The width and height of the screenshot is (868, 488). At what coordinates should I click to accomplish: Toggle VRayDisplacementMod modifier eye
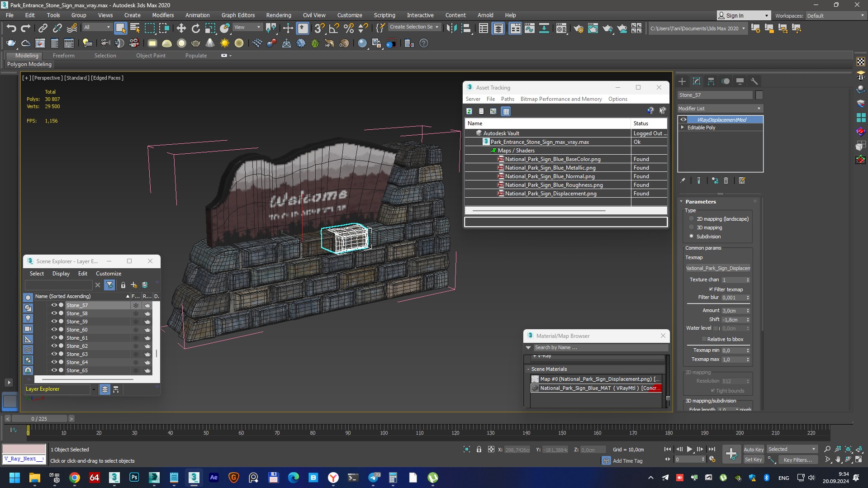pyautogui.click(x=683, y=120)
